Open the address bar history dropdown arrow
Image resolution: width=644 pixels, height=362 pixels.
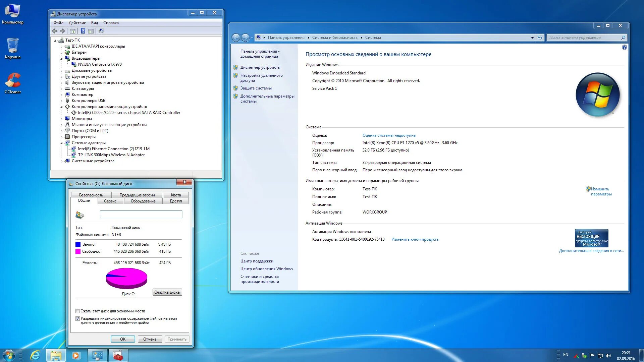[x=532, y=38]
